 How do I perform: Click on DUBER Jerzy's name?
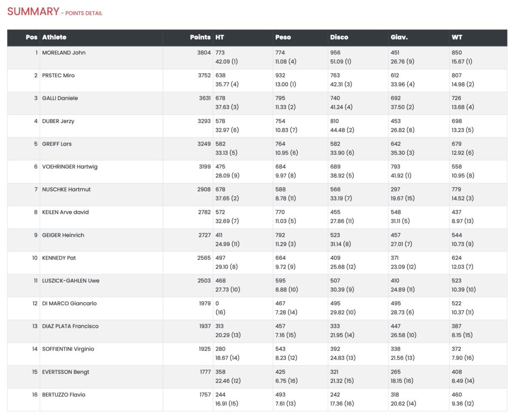click(x=58, y=121)
